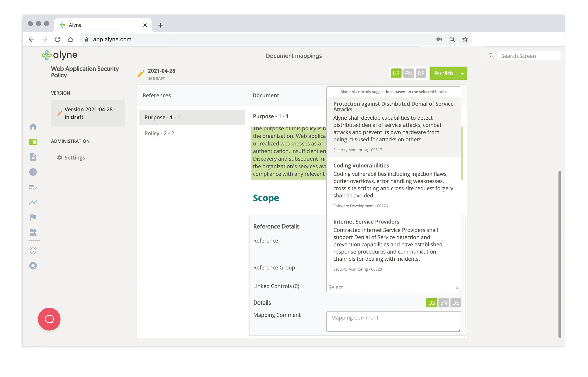This screenshot has width=588, height=377.
Task: Click the star circle icon in sidebar
Action: [33, 266]
